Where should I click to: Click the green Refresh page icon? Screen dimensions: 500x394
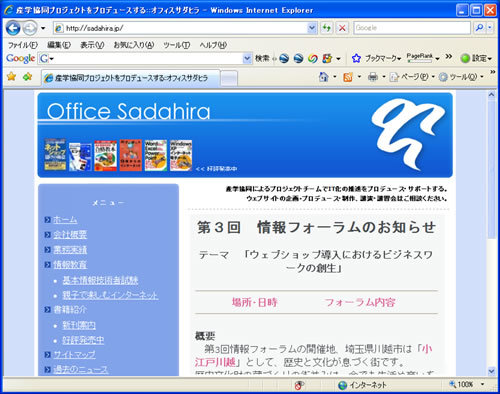point(327,28)
